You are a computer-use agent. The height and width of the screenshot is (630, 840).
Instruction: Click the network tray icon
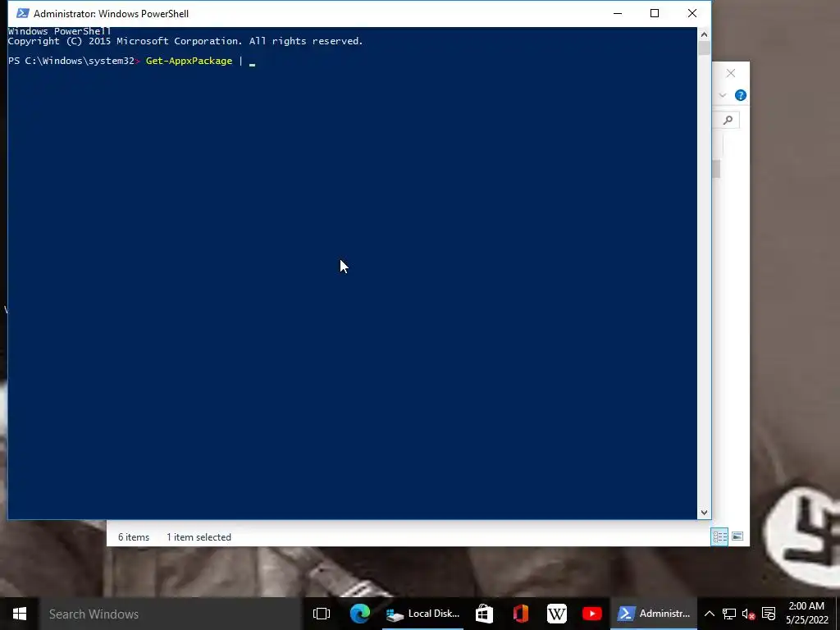pyautogui.click(x=729, y=614)
